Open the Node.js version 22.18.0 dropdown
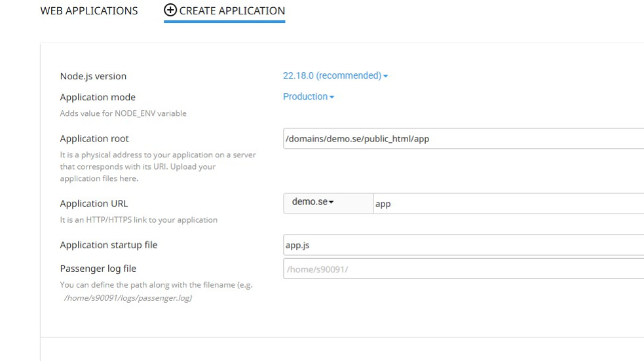 point(335,76)
